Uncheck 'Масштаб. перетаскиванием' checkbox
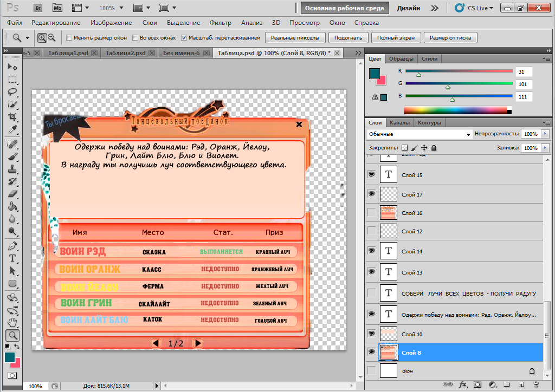Viewport: 555px width, 392px height. pyautogui.click(x=184, y=37)
